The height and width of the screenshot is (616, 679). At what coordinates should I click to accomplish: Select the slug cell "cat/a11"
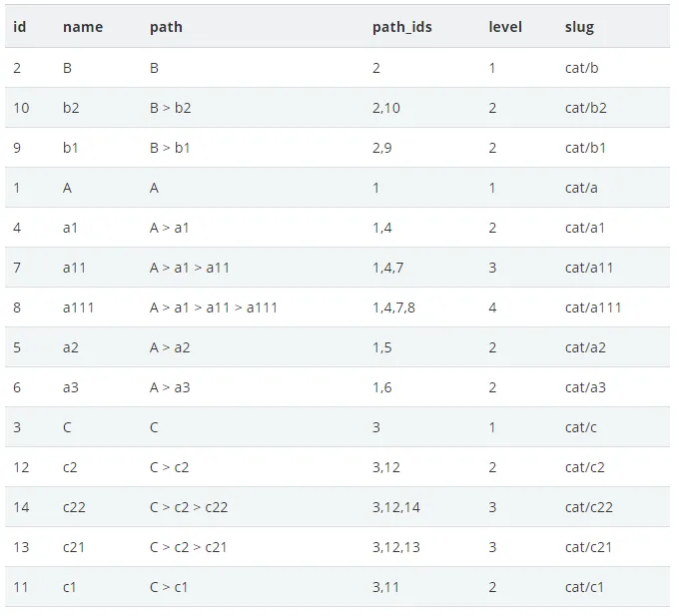589,268
